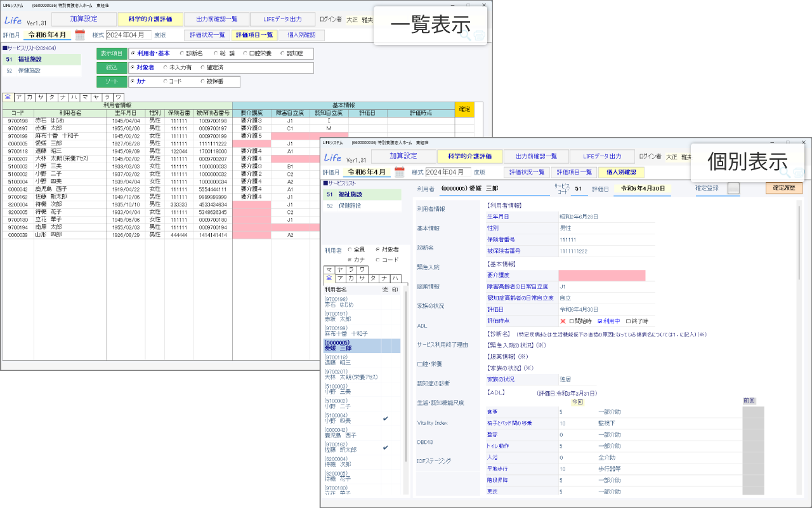The width and height of the screenshot is (812, 508).
Task: Select the カ kana tab in list window
Action: coord(30,97)
